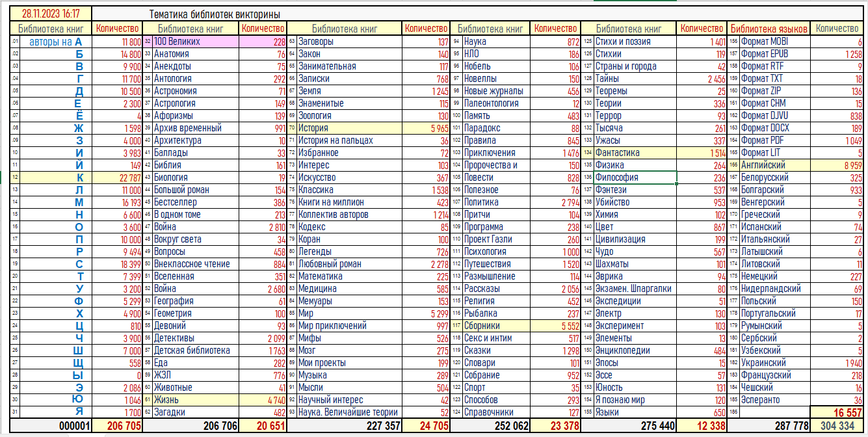Select the 'Мир приключений' cell
868x437 pixels.
349,326
